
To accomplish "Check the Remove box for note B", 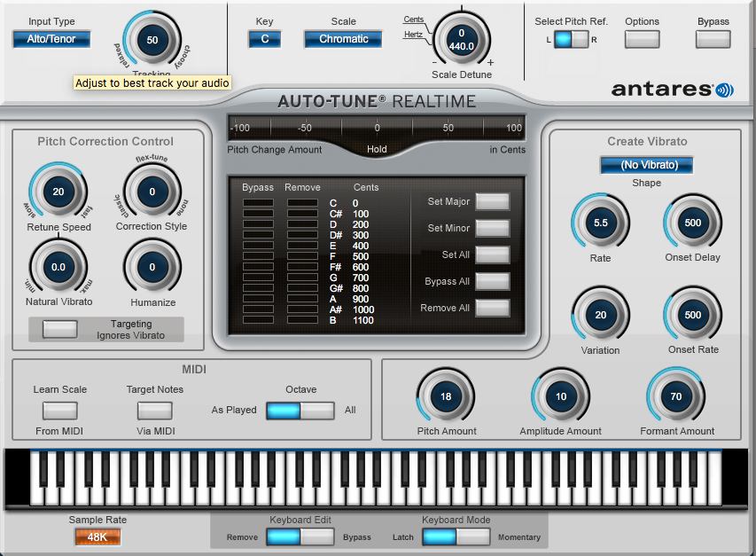I will tap(303, 319).
